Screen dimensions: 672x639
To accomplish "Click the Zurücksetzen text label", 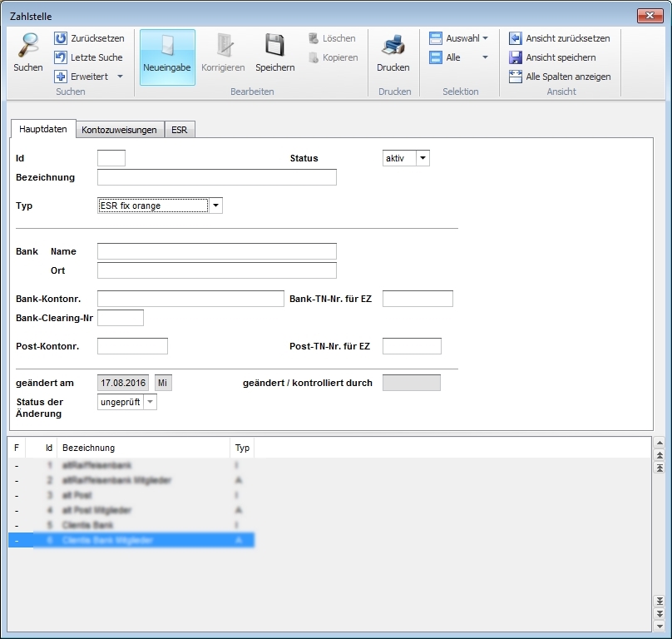I will [97, 38].
